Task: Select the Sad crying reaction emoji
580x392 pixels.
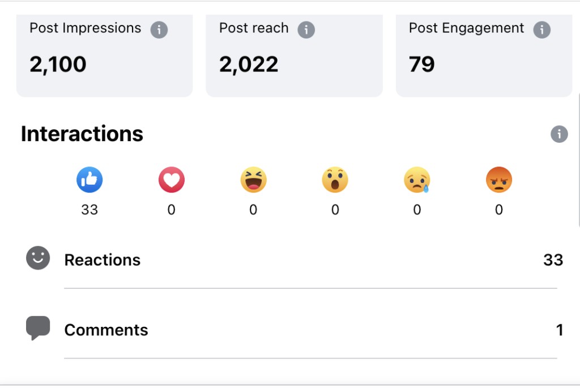Action: [417, 180]
